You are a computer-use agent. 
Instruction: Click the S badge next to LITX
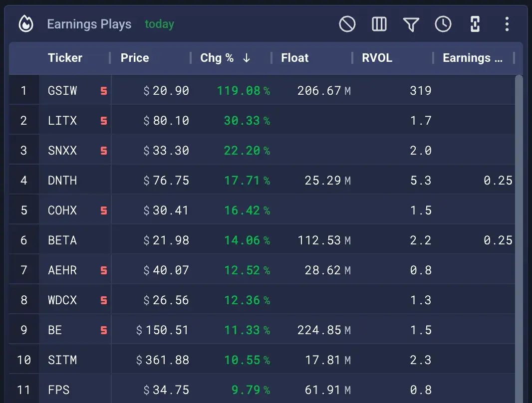(x=103, y=120)
